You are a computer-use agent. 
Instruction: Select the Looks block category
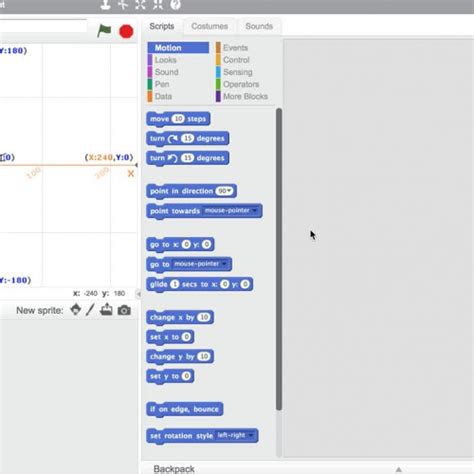coord(166,60)
